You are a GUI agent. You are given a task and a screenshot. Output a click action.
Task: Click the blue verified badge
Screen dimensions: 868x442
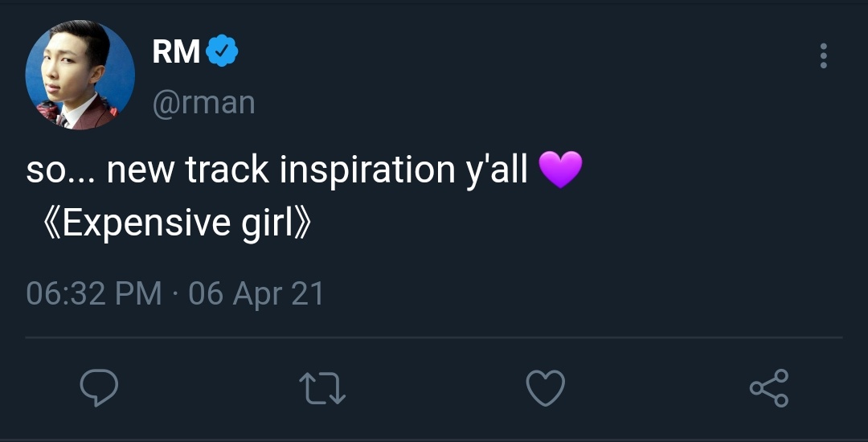tap(222, 52)
